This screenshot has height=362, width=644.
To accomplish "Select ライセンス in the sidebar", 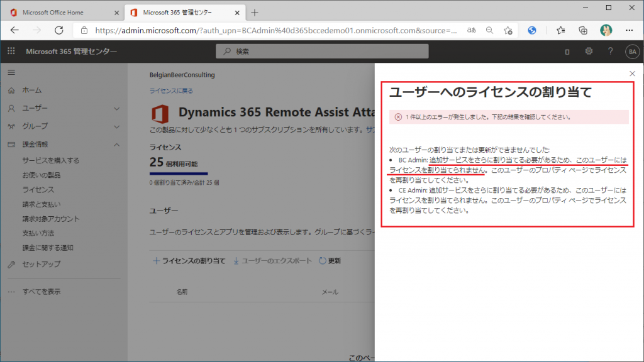I will click(x=38, y=189).
